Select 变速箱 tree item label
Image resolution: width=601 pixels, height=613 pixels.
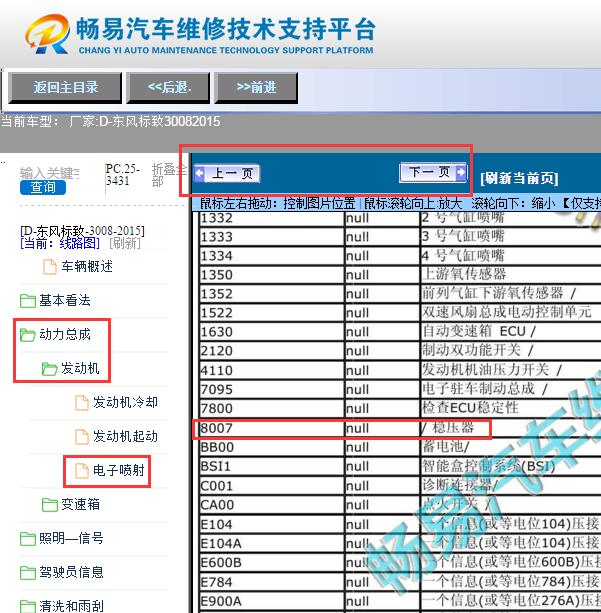(80, 505)
